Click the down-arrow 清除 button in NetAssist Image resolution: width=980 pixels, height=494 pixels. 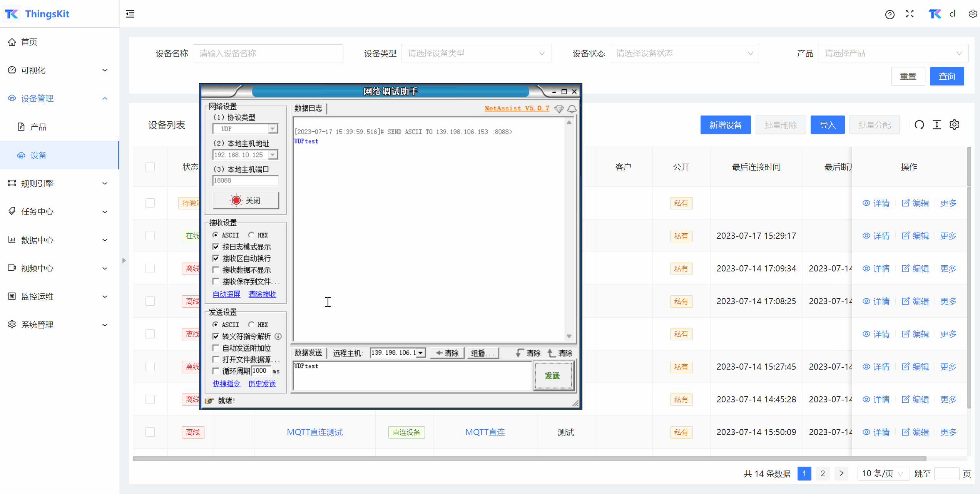528,353
